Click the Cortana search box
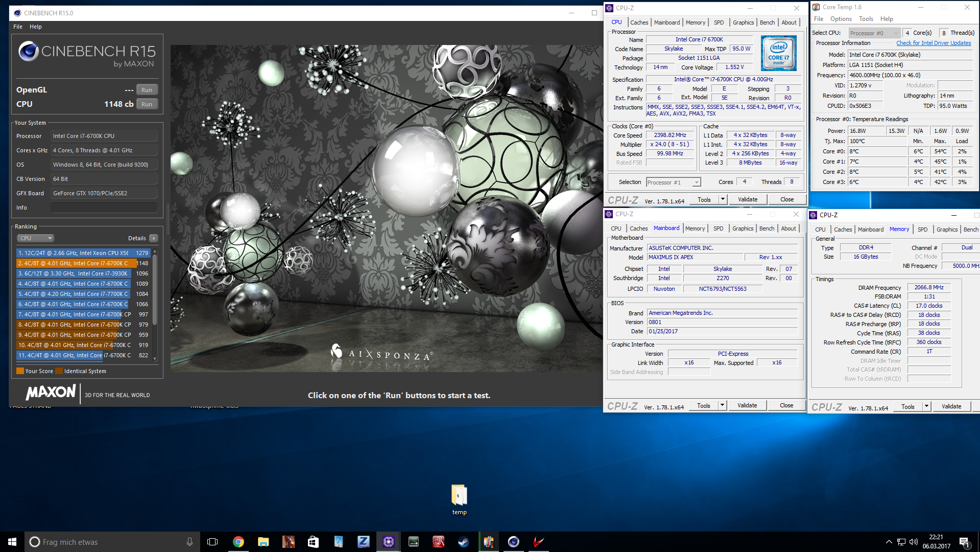 pyautogui.click(x=112, y=542)
